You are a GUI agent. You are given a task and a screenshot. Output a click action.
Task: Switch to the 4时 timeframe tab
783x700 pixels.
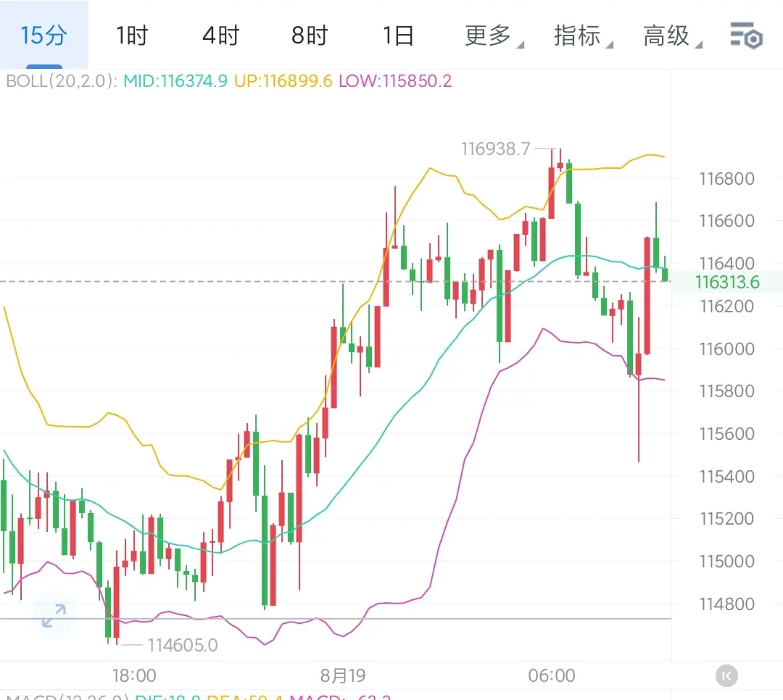(x=220, y=36)
